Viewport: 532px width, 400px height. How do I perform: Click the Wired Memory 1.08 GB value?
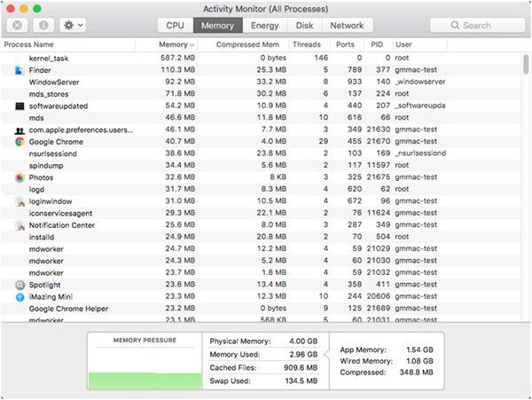tap(419, 361)
